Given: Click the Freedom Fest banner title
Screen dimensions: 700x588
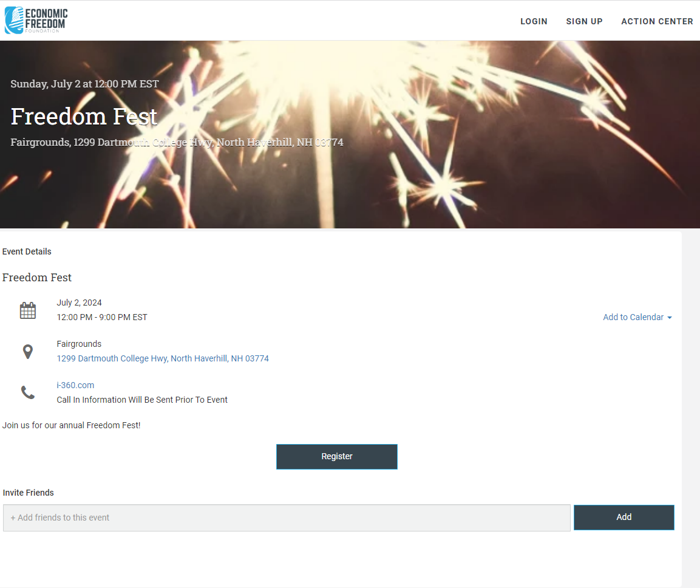Looking at the screenshot, I should click(84, 117).
